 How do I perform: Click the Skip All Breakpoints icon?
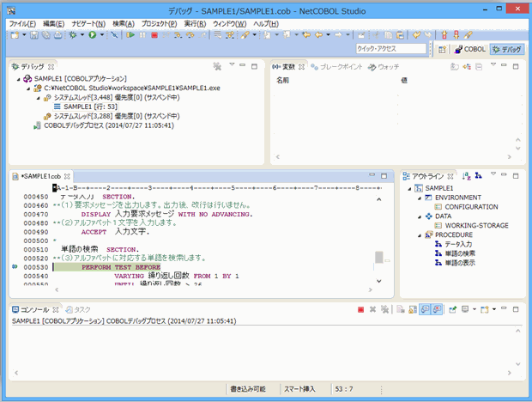[x=114, y=35]
